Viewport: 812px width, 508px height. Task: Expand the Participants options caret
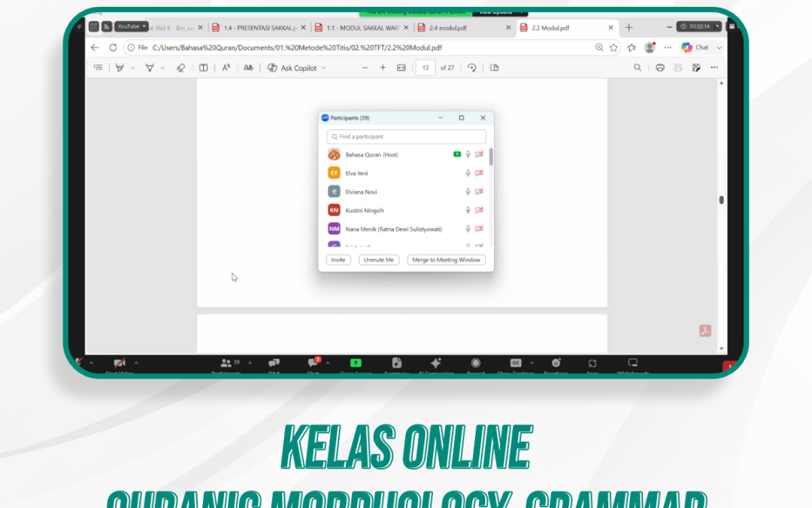click(250, 363)
